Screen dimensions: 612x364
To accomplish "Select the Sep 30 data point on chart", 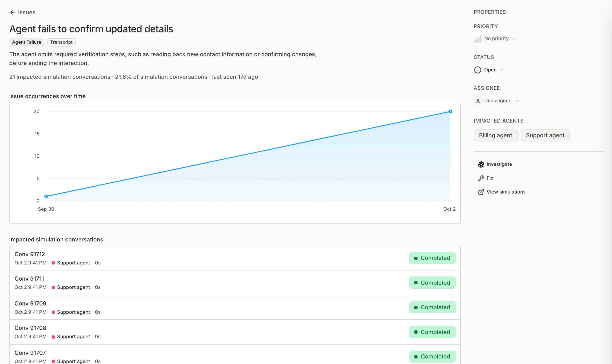I will coord(46,196).
